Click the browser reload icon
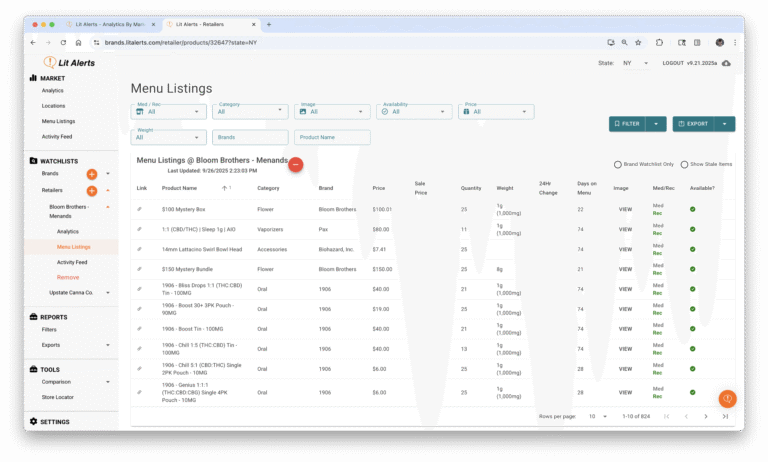This screenshot has height=462, width=768. point(64,43)
